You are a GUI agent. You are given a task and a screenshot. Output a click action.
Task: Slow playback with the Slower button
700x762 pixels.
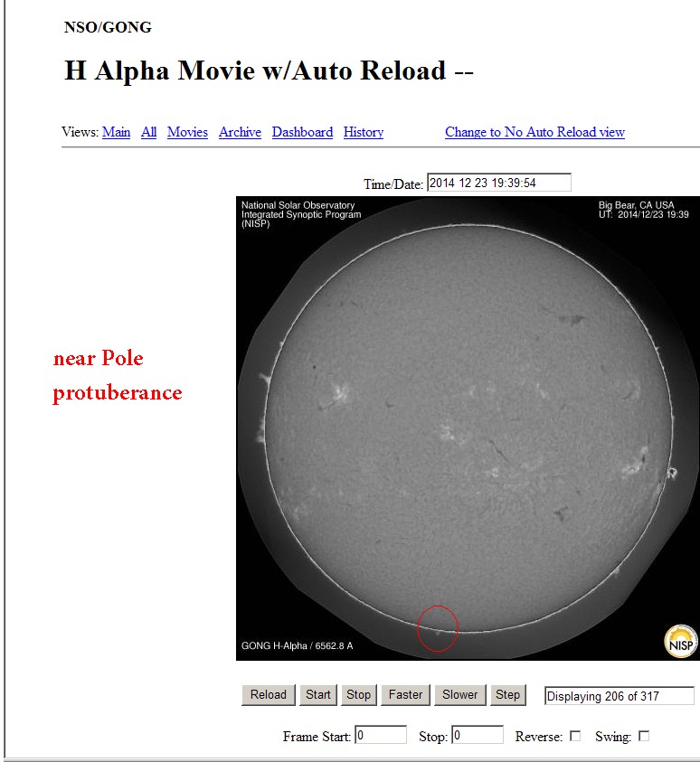(459, 694)
